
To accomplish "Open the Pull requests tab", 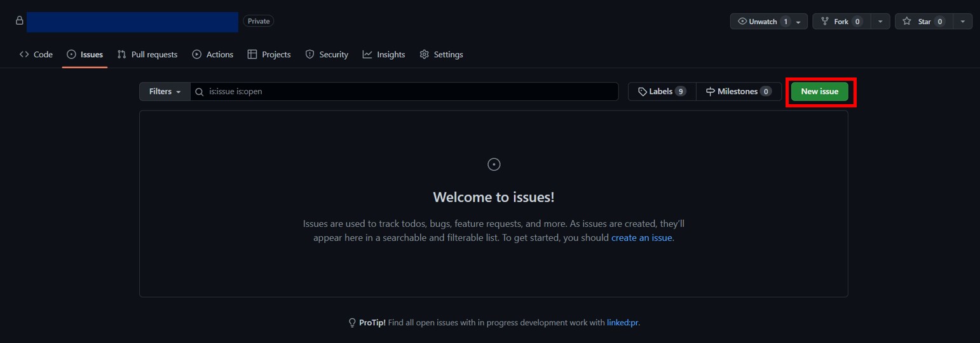I will (x=147, y=55).
